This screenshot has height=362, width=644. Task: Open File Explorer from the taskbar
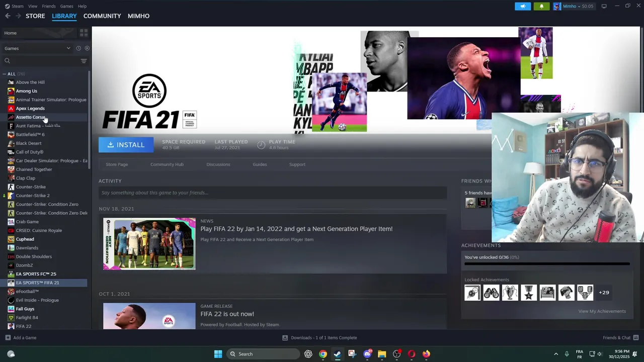click(382, 354)
